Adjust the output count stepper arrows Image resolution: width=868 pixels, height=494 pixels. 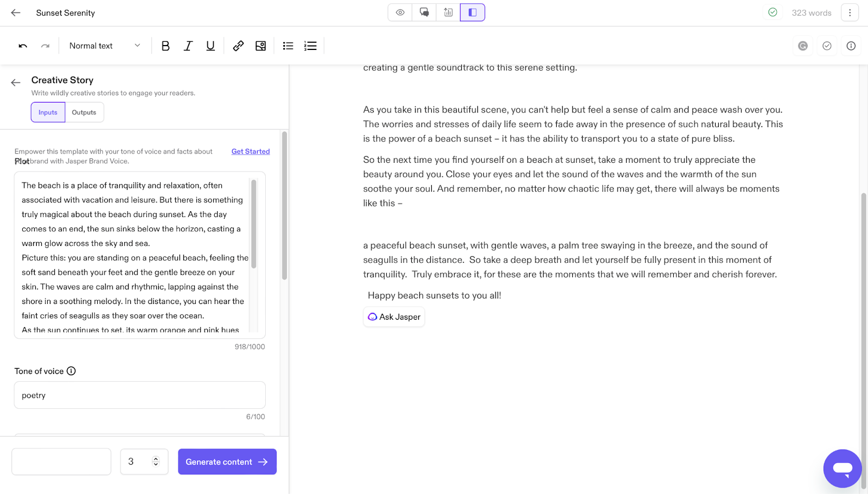[x=156, y=461]
